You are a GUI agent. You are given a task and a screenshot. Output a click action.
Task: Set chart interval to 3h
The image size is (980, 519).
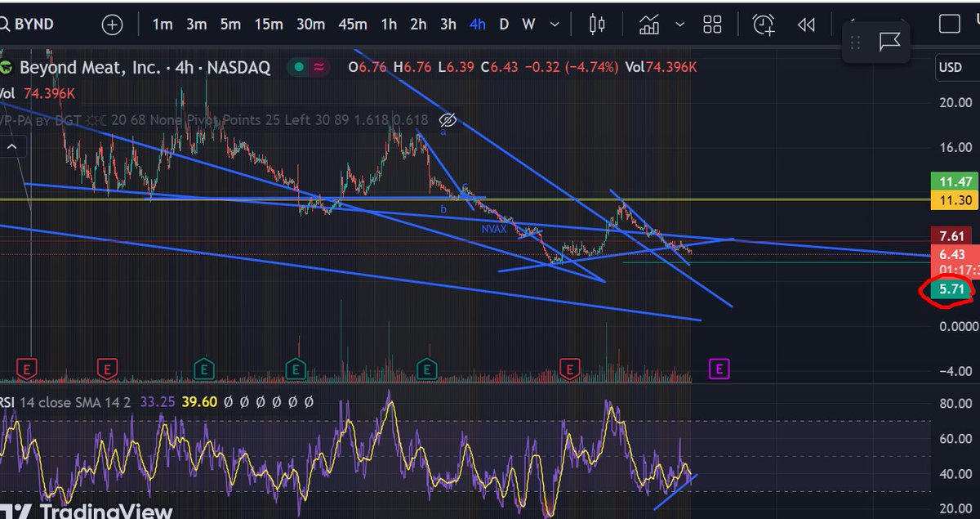click(x=448, y=25)
